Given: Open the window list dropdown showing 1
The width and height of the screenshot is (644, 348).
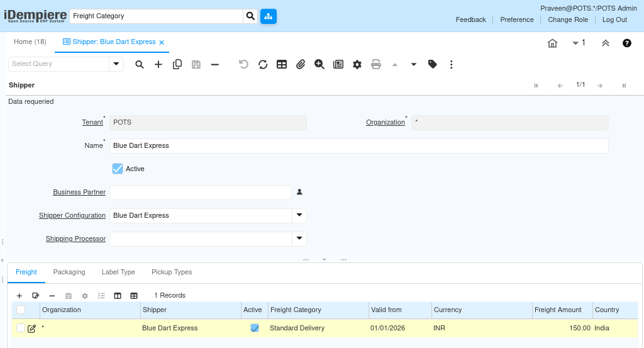Looking at the screenshot, I should coord(579,43).
